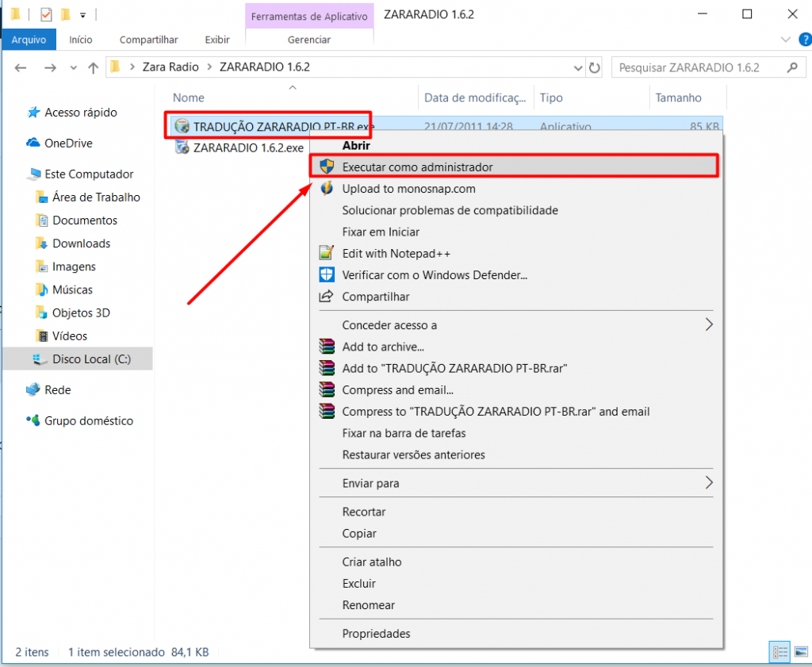This screenshot has width=812, height=667.
Task: Open the Arquivo menu tab
Action: point(29,40)
